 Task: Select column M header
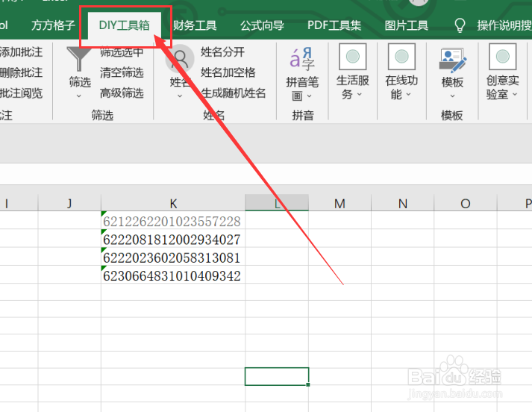[339, 203]
